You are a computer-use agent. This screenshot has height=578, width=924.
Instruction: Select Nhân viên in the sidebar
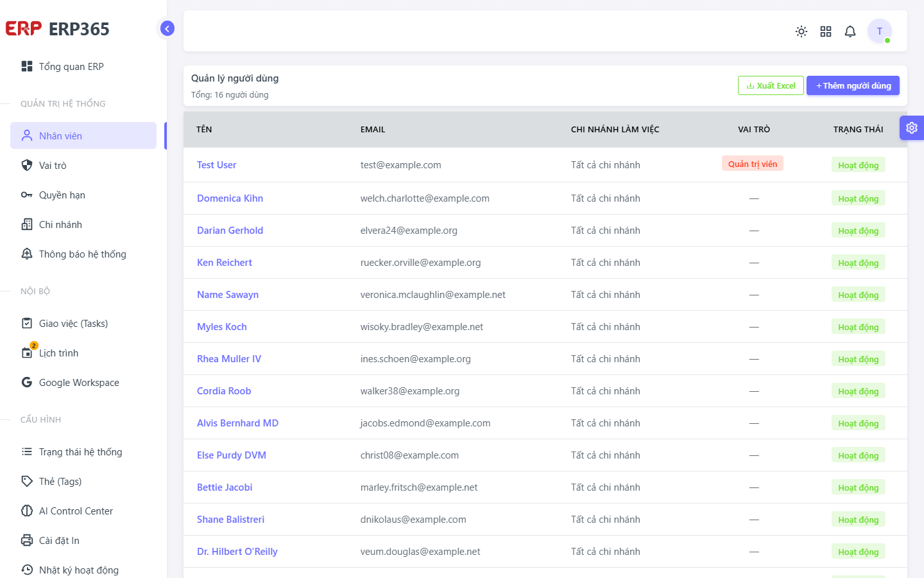83,136
